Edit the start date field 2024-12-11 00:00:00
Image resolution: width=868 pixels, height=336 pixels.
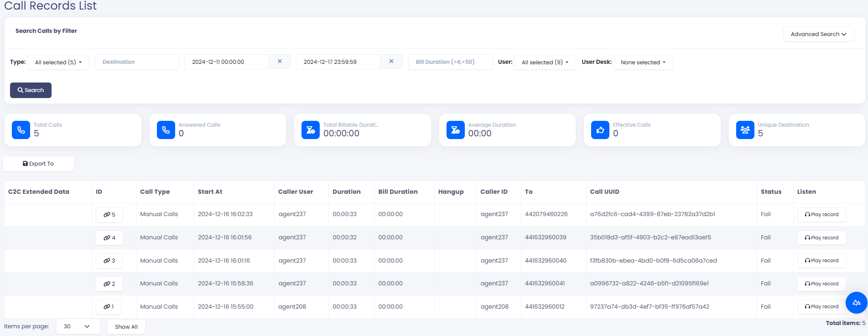[x=226, y=62]
